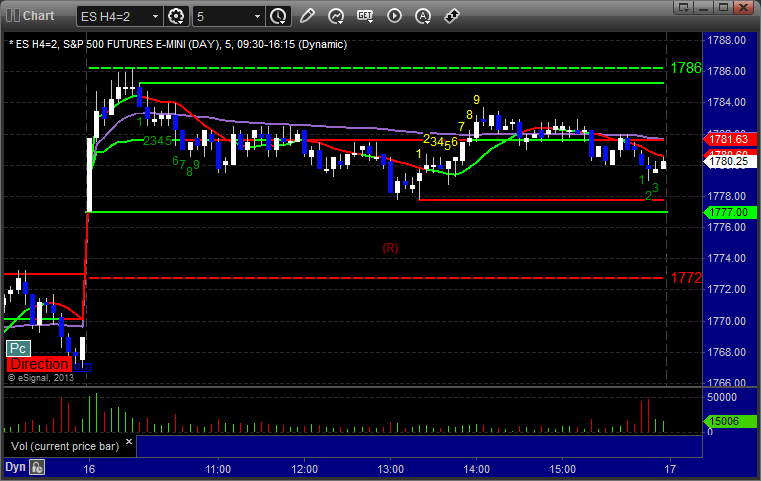The width and height of the screenshot is (761, 481).
Task: Minimize the chart window
Action: pyautogui.click(x=704, y=7)
